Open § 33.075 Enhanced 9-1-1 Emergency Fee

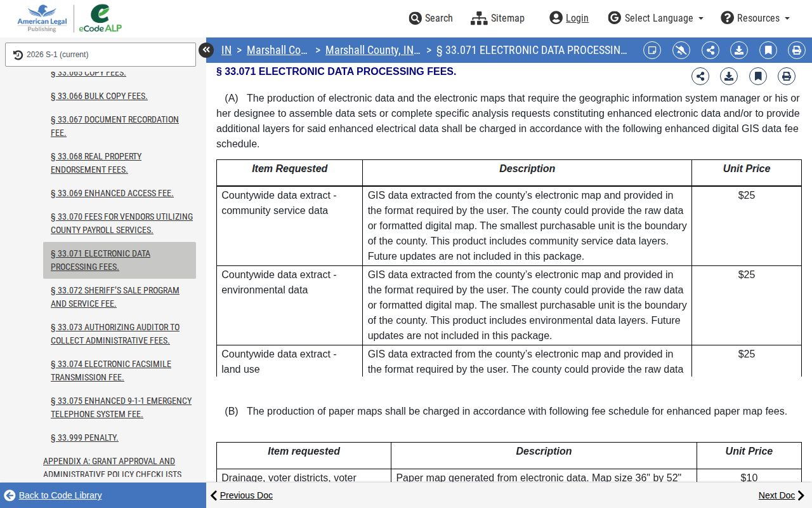pos(121,408)
